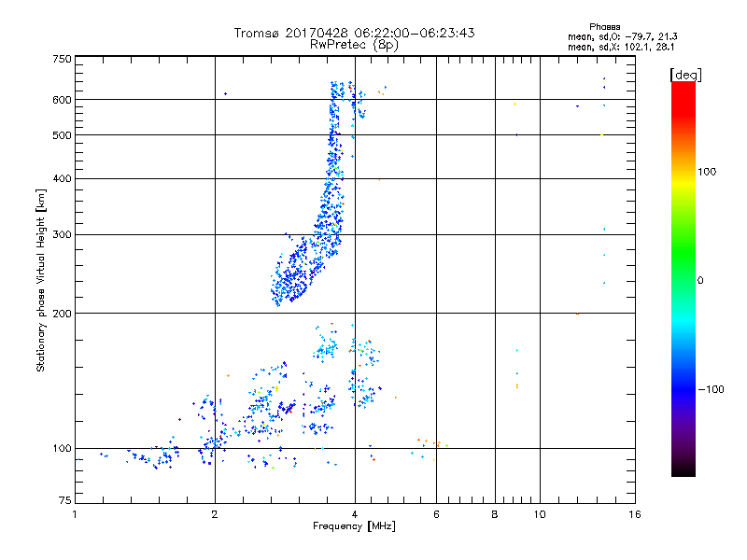Screen dimensions: 747x560
Task: Click the x-axis tick label '6'
Action: [x=436, y=514]
